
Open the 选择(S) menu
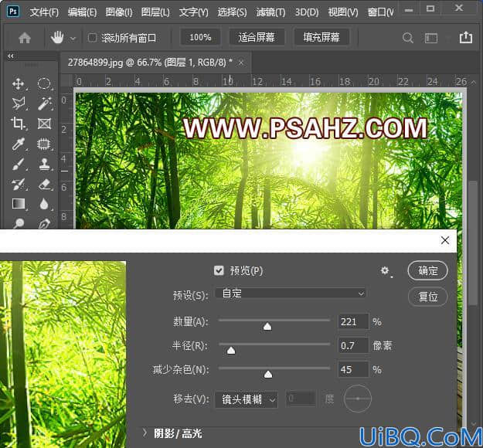[x=232, y=12]
